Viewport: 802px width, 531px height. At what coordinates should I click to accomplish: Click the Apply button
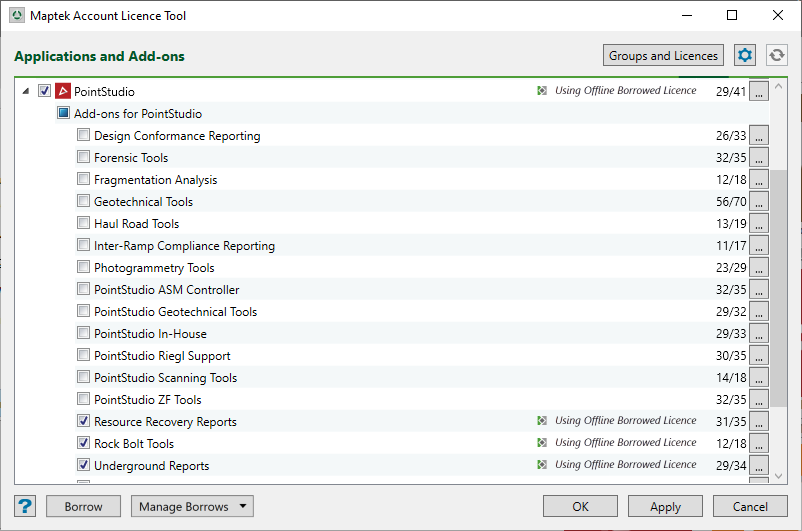pos(665,506)
